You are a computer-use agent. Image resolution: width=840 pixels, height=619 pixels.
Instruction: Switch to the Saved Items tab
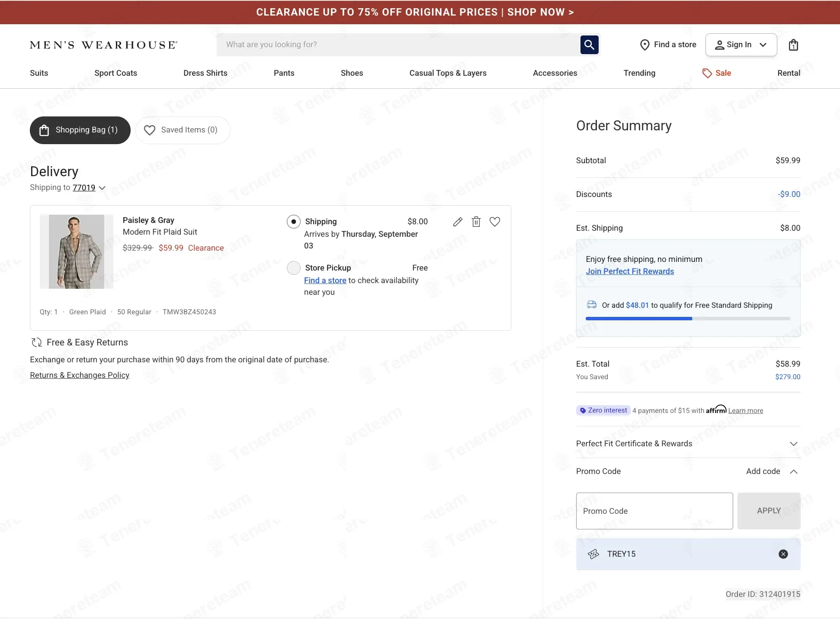pyautogui.click(x=183, y=130)
